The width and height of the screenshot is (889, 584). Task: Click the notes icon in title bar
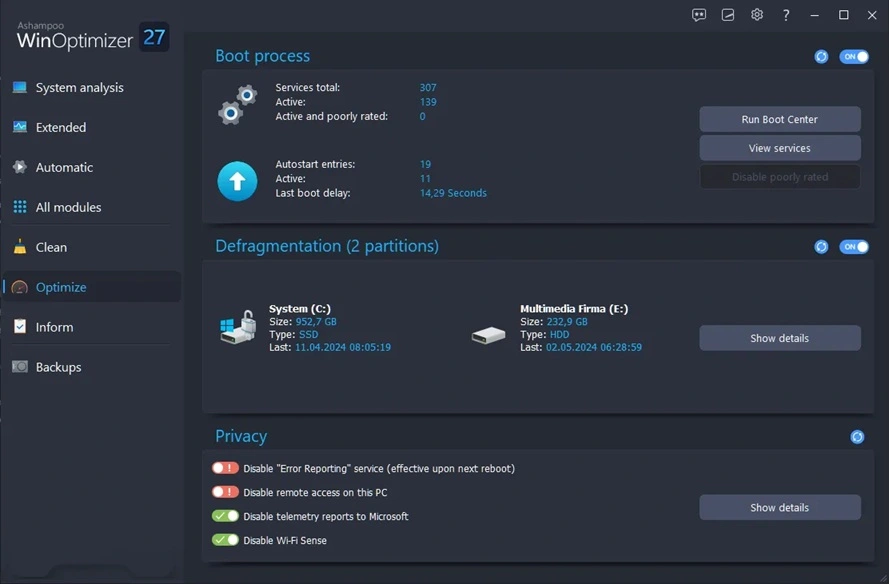[727, 15]
